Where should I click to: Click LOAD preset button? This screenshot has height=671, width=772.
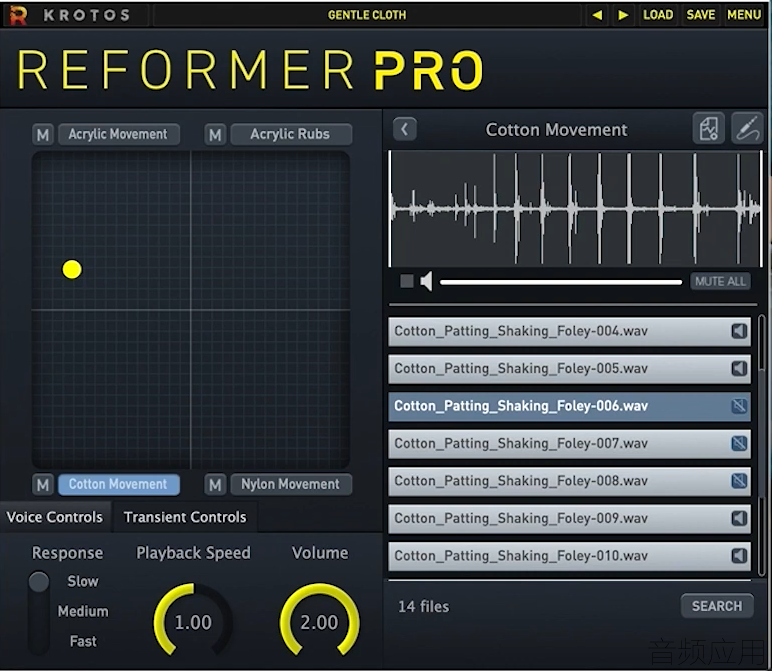(658, 15)
